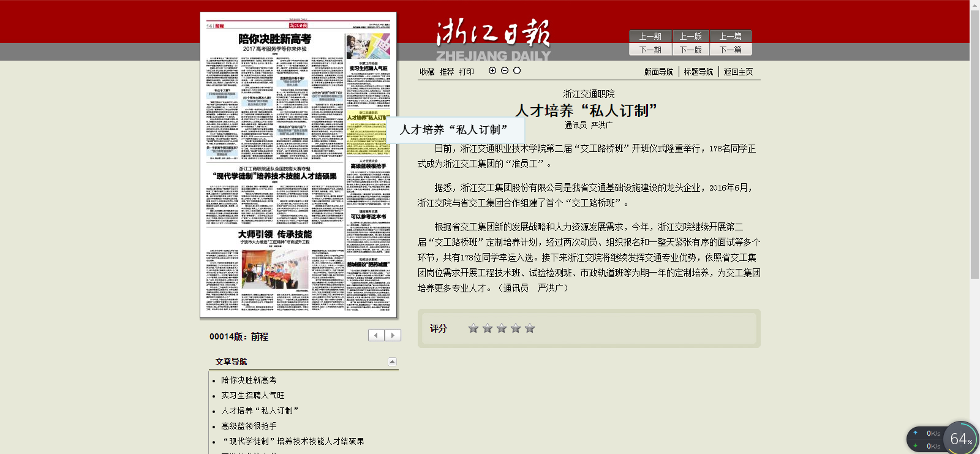
Task: Click 收藏 to bookmark the article
Action: [427, 72]
